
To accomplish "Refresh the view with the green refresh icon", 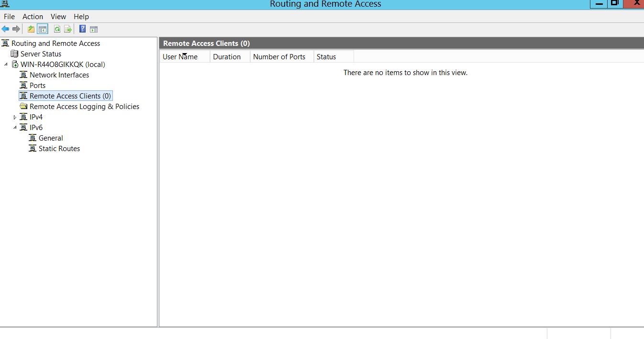I will [57, 29].
